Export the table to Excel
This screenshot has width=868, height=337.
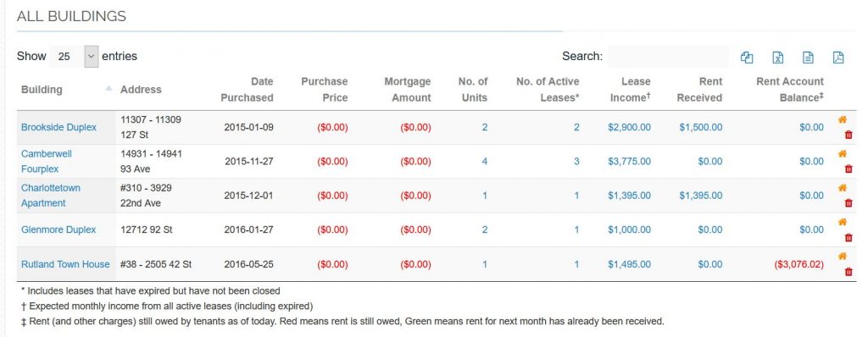point(777,57)
